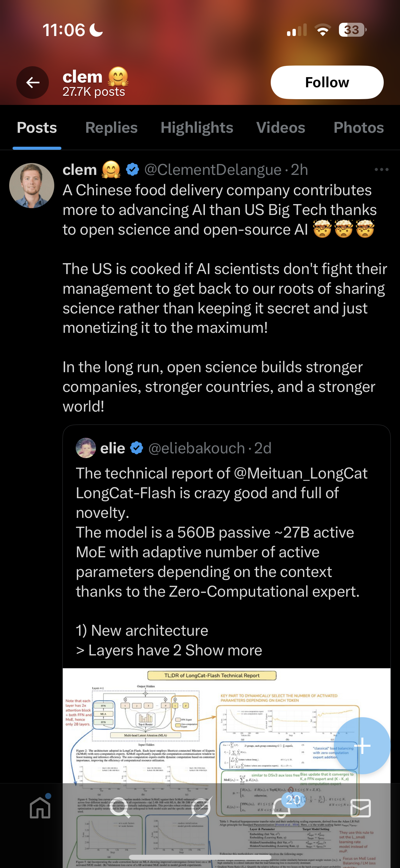Screen dimensions: 400x868
Task: Switch to the Highlights tab
Action: [197, 128]
